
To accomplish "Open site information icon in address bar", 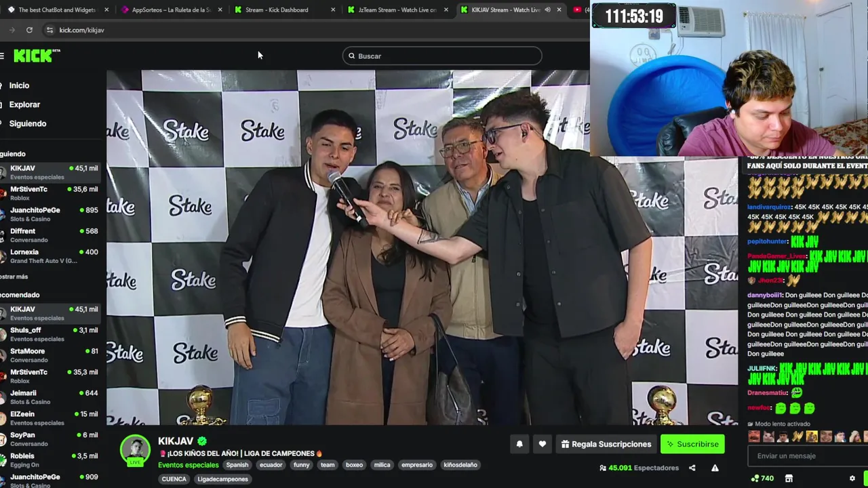I will (x=50, y=30).
